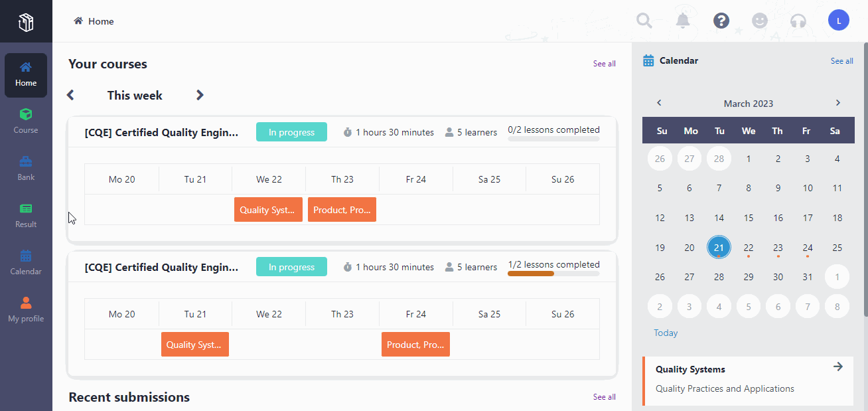Click See all for Your courses
Image resolution: width=868 pixels, height=411 pixels.
[604, 64]
